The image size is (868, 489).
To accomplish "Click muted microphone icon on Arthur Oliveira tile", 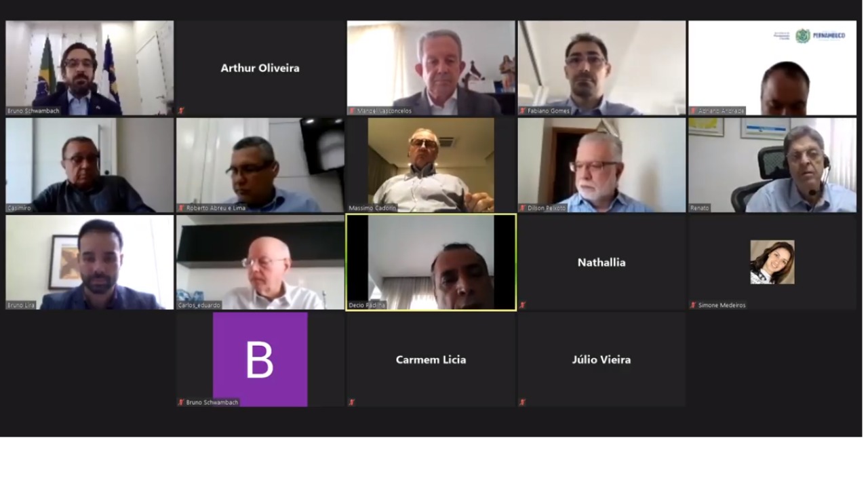I will point(181,111).
